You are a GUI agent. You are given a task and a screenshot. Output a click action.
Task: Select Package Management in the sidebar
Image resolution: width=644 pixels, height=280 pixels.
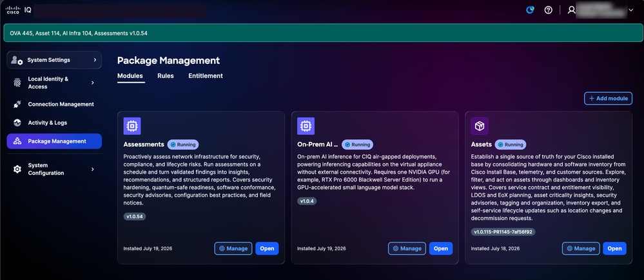(54, 141)
